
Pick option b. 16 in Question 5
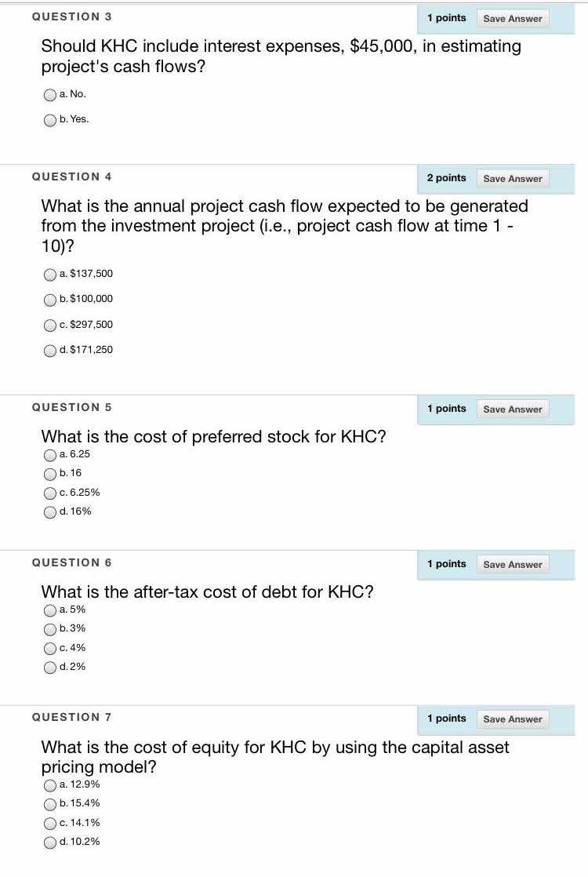(50, 473)
